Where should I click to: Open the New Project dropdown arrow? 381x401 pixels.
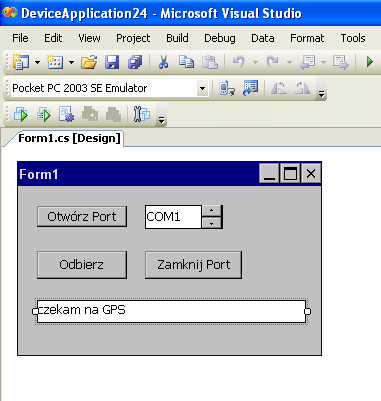(x=37, y=62)
